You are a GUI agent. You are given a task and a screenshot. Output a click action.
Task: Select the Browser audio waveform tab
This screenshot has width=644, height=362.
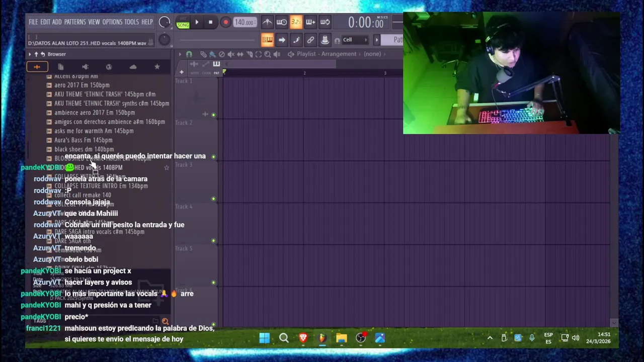pos(37,66)
